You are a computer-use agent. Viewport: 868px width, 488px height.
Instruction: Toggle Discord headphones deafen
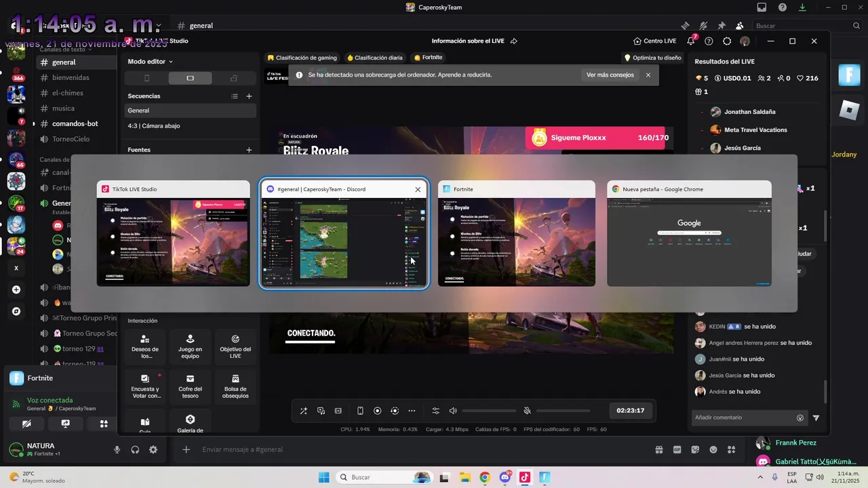tap(135, 449)
